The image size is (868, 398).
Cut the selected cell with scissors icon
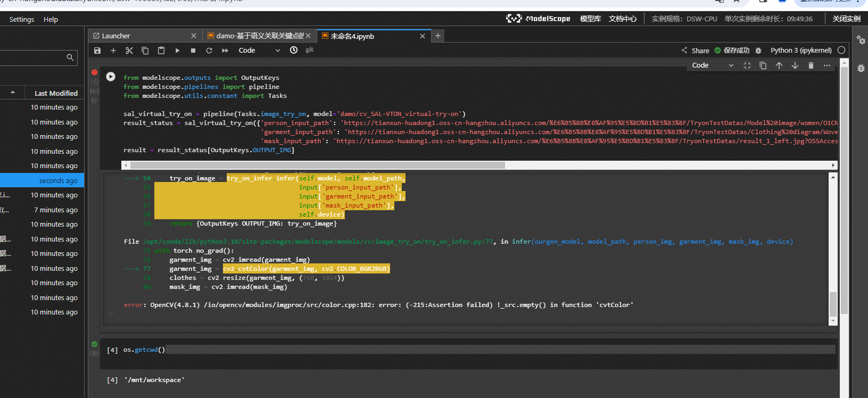(129, 51)
